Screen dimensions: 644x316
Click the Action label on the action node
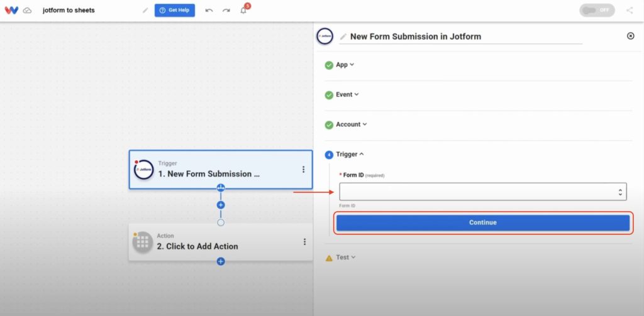pos(165,236)
